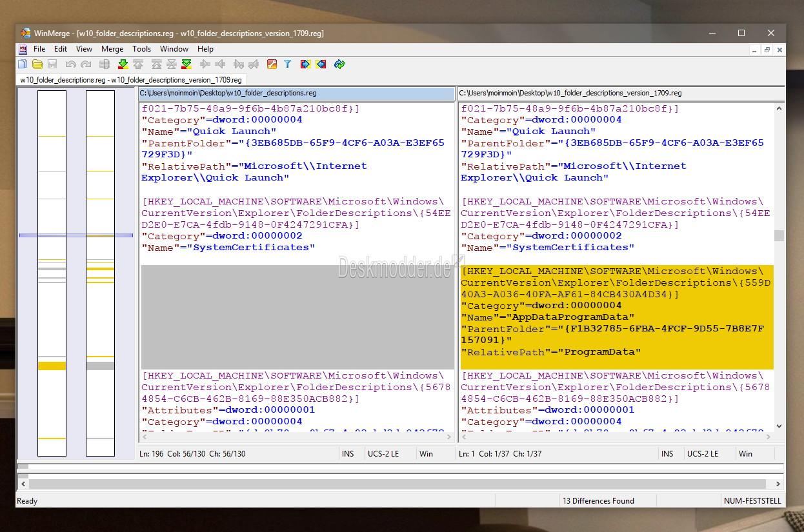Open the Tools menu
Viewport: 804px width, 532px height.
click(141, 49)
